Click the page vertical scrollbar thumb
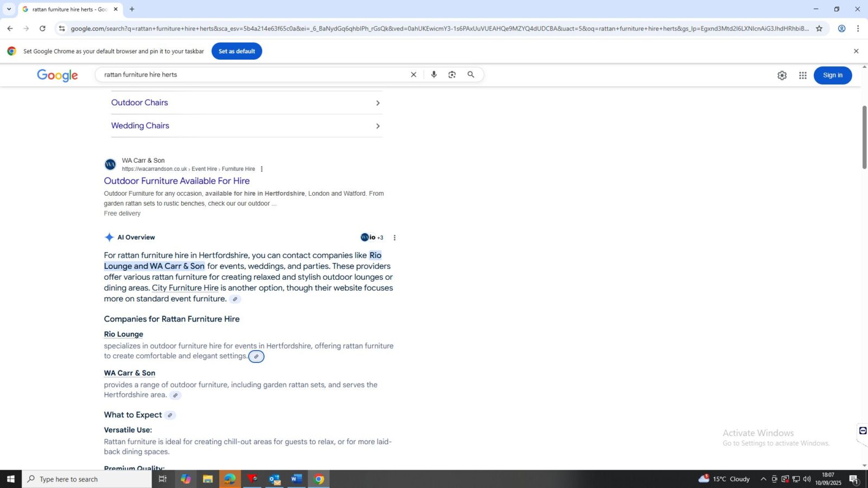The image size is (868, 488). click(x=864, y=137)
